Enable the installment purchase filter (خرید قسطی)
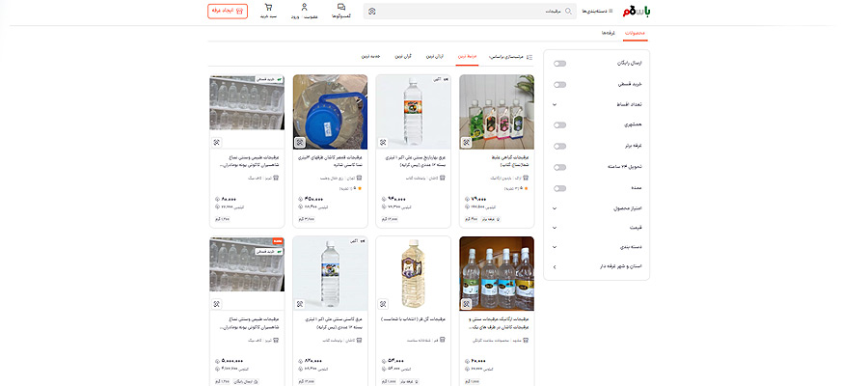This screenshot has width=868, height=386. coord(559,84)
